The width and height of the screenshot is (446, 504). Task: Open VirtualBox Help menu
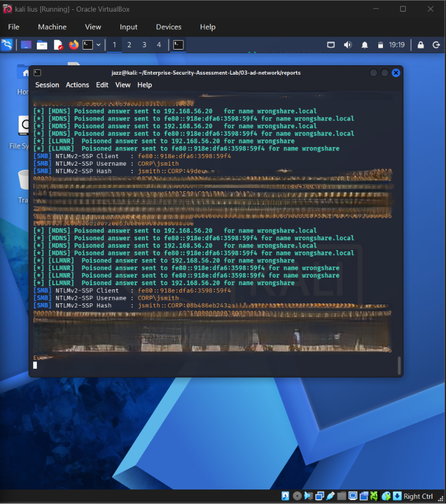click(x=208, y=27)
